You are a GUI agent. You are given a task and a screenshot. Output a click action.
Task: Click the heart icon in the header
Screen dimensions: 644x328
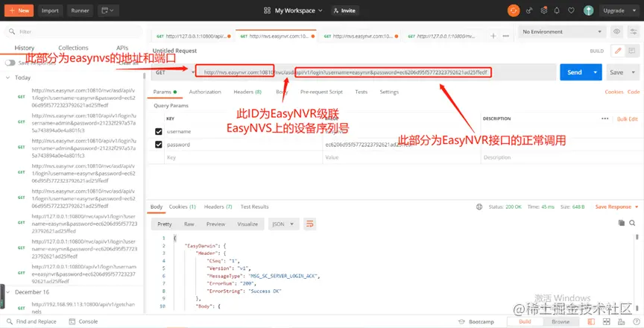[x=571, y=10]
